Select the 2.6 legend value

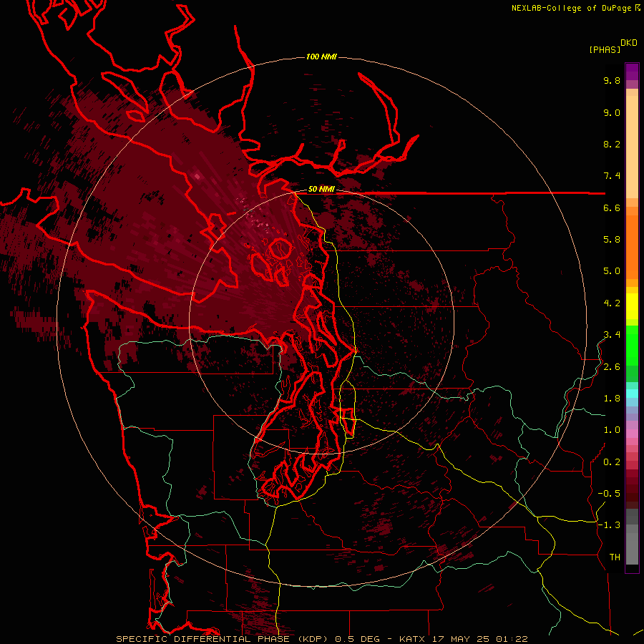tap(612, 367)
